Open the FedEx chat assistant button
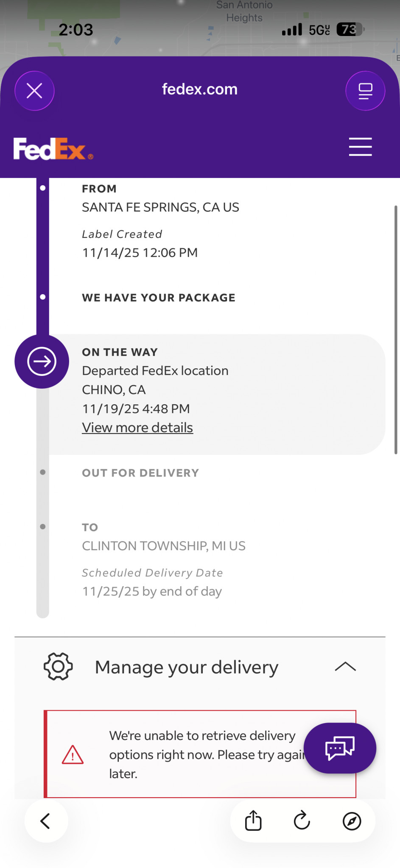 tap(340, 748)
